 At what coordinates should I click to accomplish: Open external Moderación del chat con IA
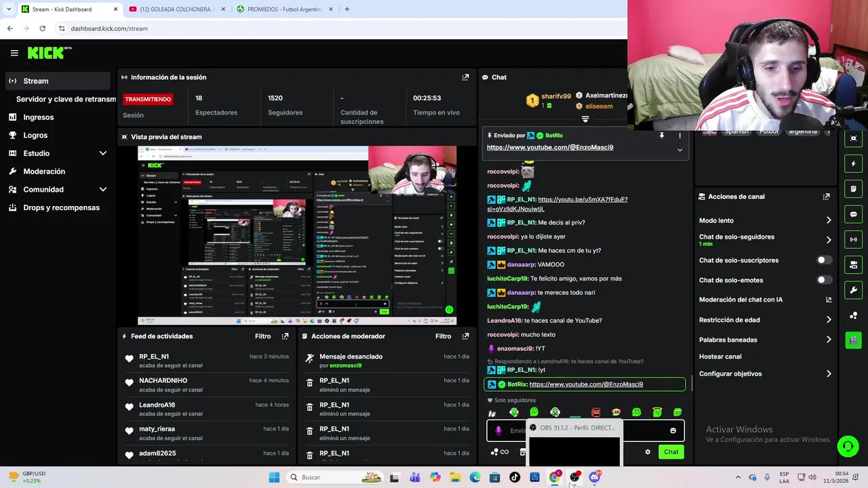(829, 300)
